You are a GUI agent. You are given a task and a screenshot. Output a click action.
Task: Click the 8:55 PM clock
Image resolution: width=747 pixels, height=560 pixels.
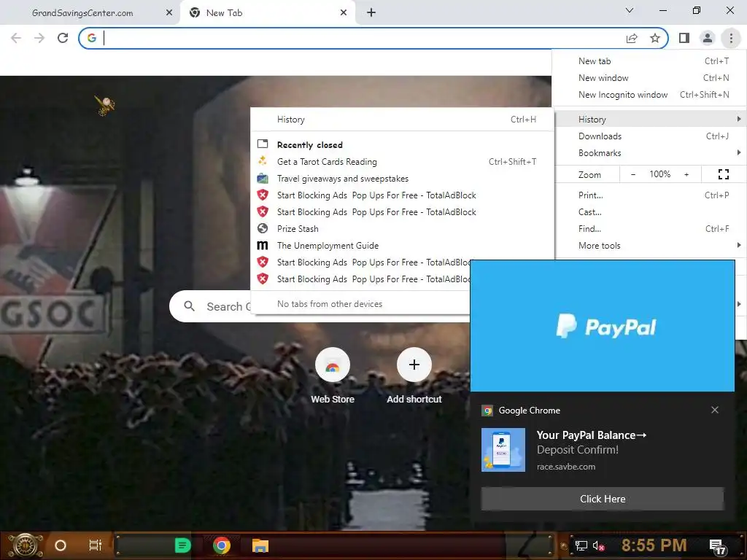[x=654, y=545]
